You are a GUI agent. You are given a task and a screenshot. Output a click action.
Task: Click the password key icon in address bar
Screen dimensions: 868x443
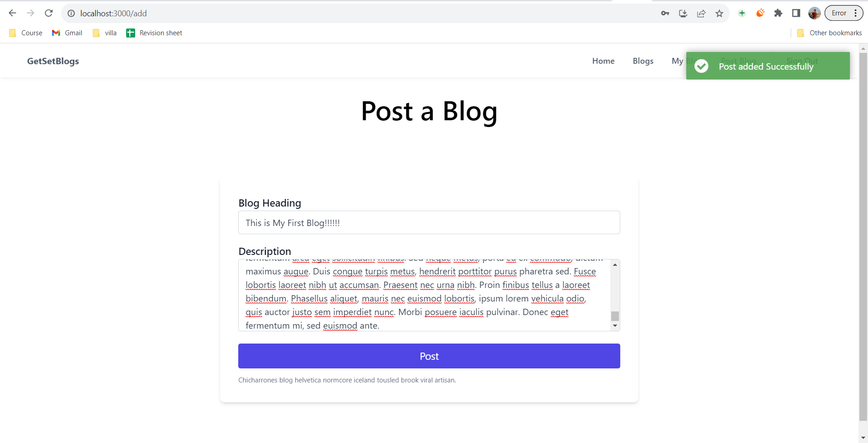[x=665, y=13]
